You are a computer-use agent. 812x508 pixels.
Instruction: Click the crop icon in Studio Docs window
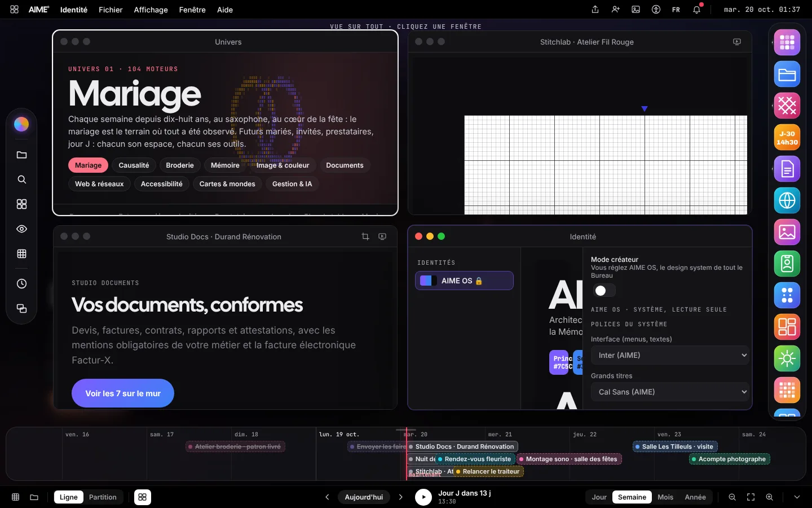tap(365, 237)
